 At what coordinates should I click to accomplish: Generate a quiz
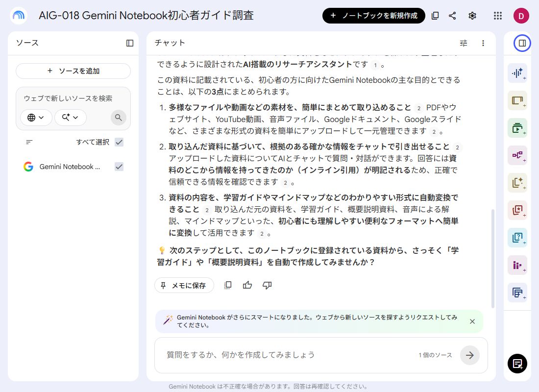pyautogui.click(x=517, y=238)
